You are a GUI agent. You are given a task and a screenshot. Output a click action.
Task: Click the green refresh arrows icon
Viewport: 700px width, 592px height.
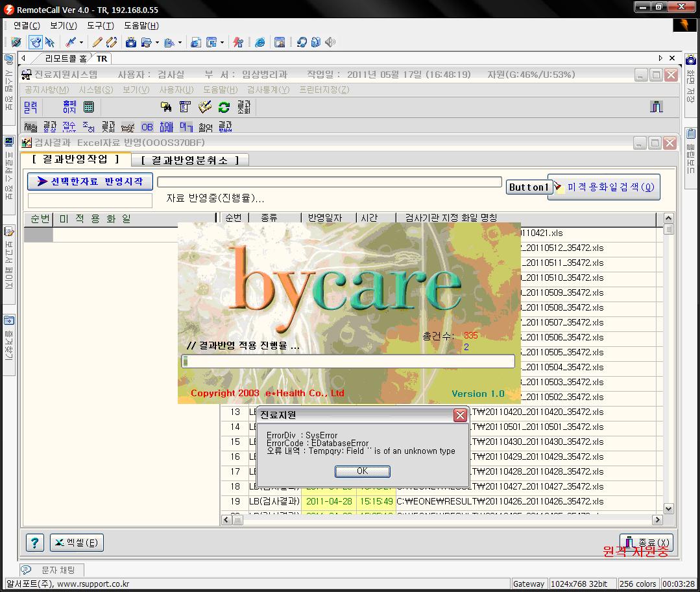(x=224, y=107)
